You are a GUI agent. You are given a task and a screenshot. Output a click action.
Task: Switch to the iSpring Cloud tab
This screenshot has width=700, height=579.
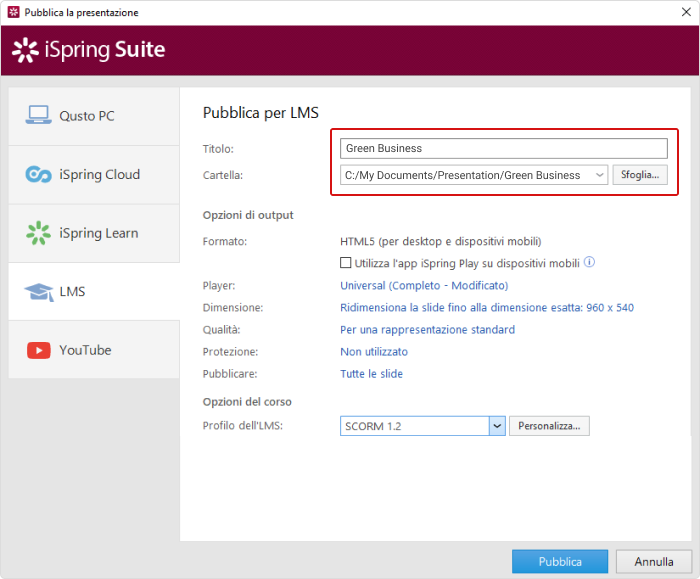coord(94,175)
